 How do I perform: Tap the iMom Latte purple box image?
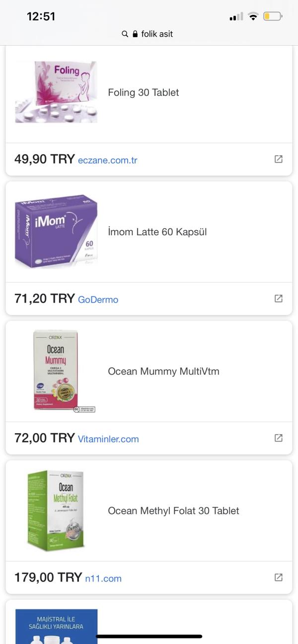pyautogui.click(x=56, y=232)
